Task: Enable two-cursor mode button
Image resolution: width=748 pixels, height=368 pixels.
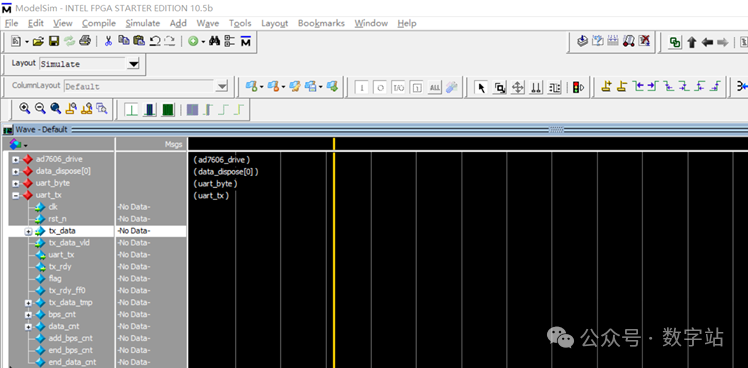Action: click(x=536, y=87)
